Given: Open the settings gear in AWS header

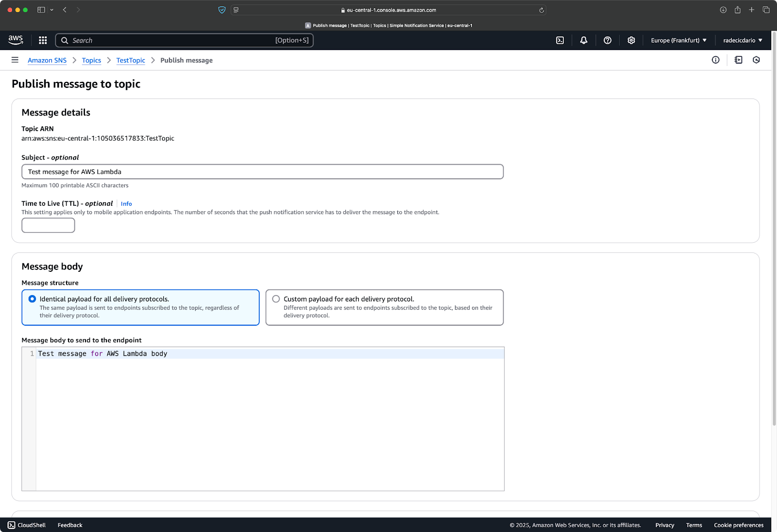Looking at the screenshot, I should (631, 40).
